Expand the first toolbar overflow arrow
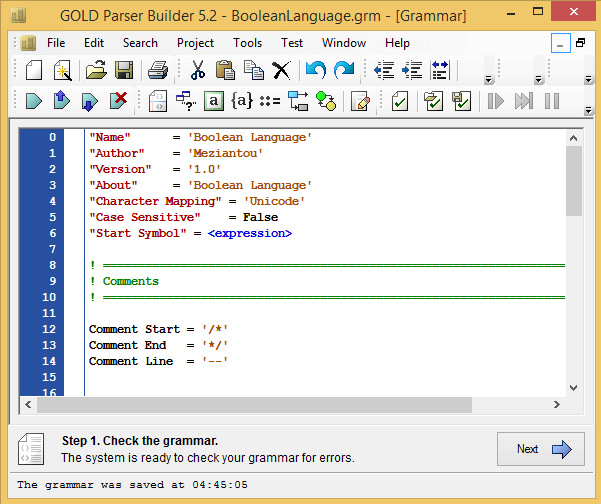The image size is (601, 504). (488, 79)
